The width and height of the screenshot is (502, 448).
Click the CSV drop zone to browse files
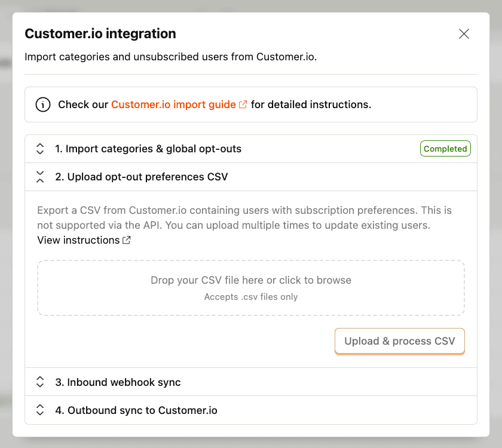(x=251, y=288)
